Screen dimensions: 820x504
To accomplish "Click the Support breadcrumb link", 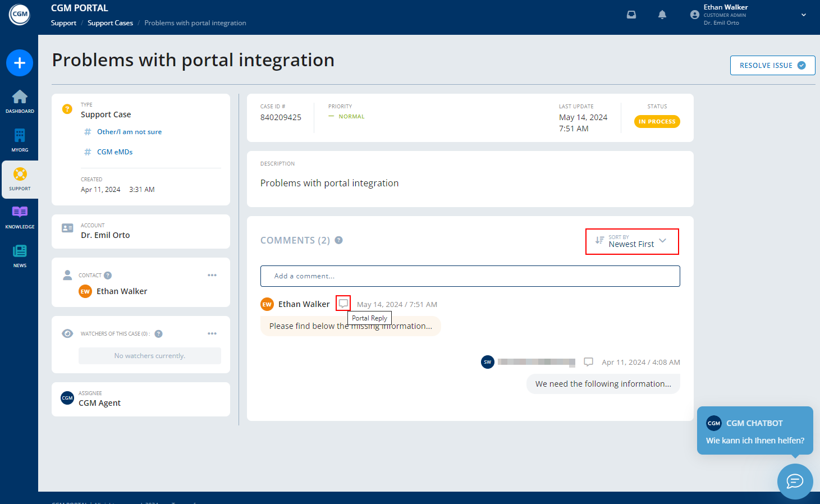I will (63, 23).
